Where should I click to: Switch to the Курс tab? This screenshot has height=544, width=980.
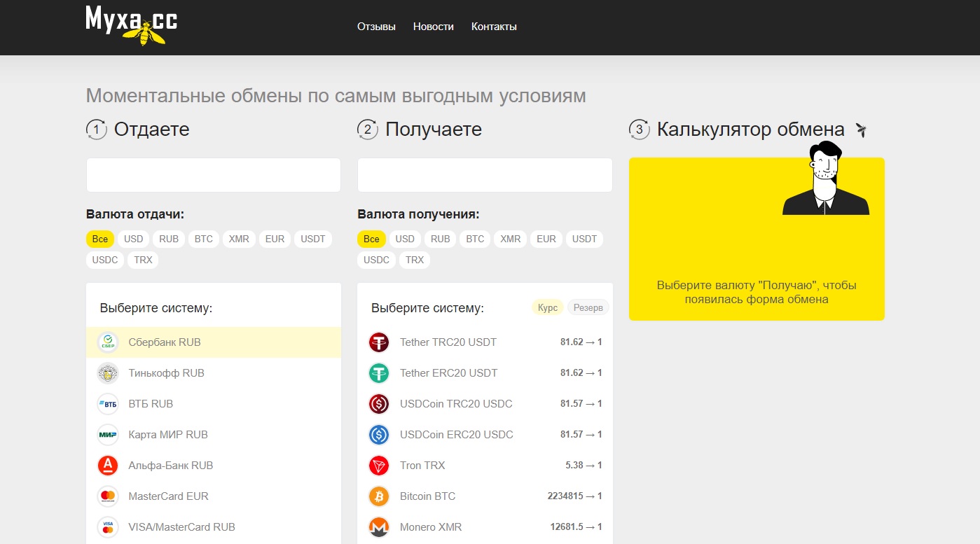[548, 307]
